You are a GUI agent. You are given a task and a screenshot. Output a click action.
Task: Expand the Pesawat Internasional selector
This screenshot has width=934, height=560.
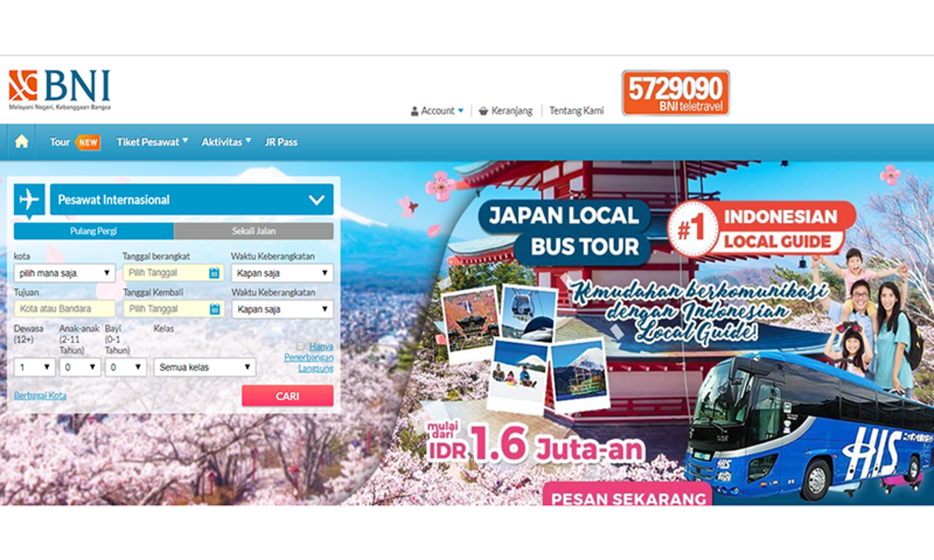(191, 200)
